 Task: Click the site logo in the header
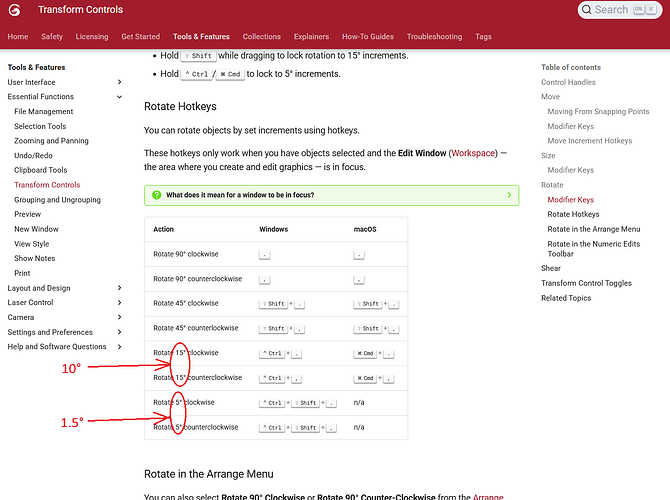point(17,10)
